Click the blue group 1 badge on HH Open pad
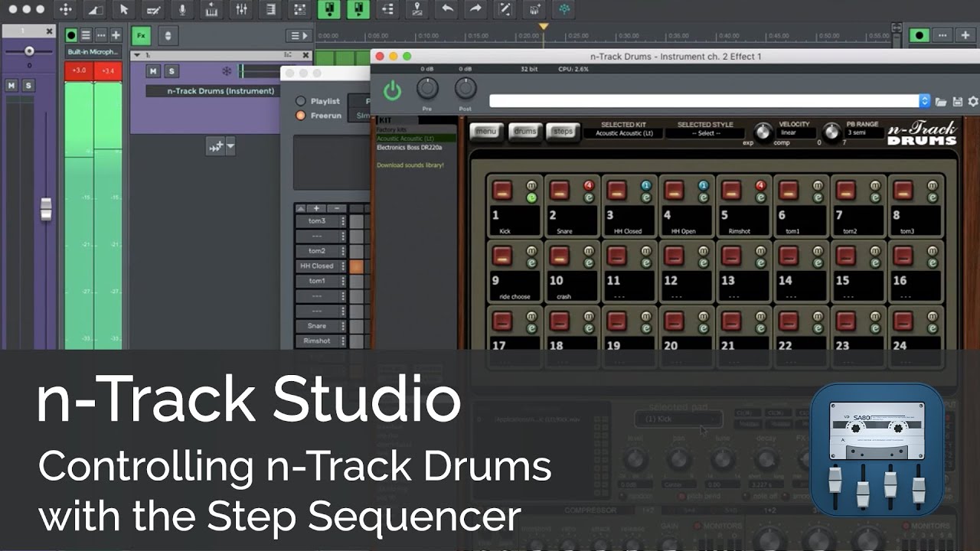This screenshot has width=980, height=551. 703,185
